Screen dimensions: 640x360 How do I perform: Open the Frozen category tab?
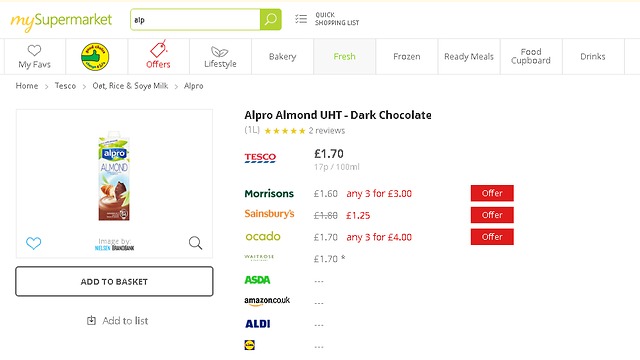pyautogui.click(x=407, y=56)
